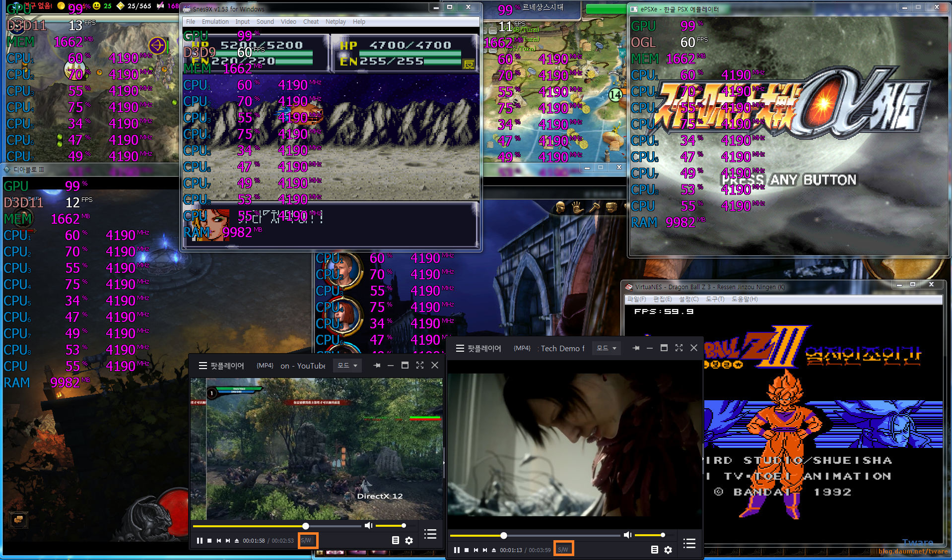Image resolution: width=952 pixels, height=560 pixels.
Task: Stop playback in the YouTube PotPlayer window
Action: (x=209, y=541)
